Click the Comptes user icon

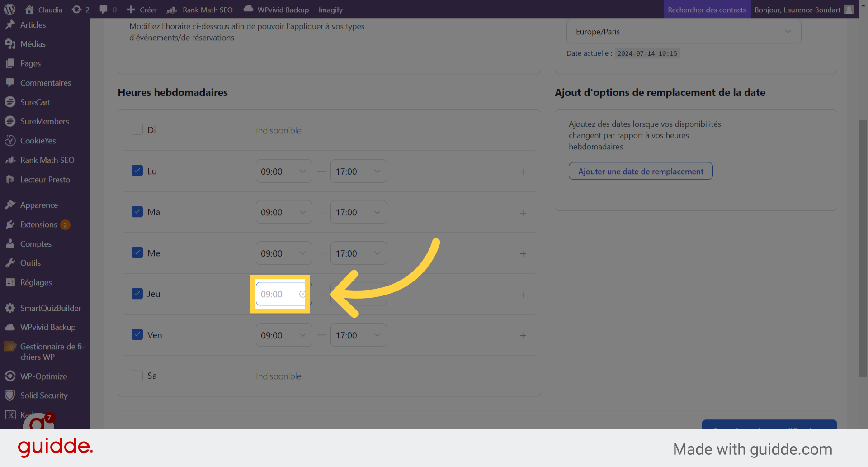point(10,244)
